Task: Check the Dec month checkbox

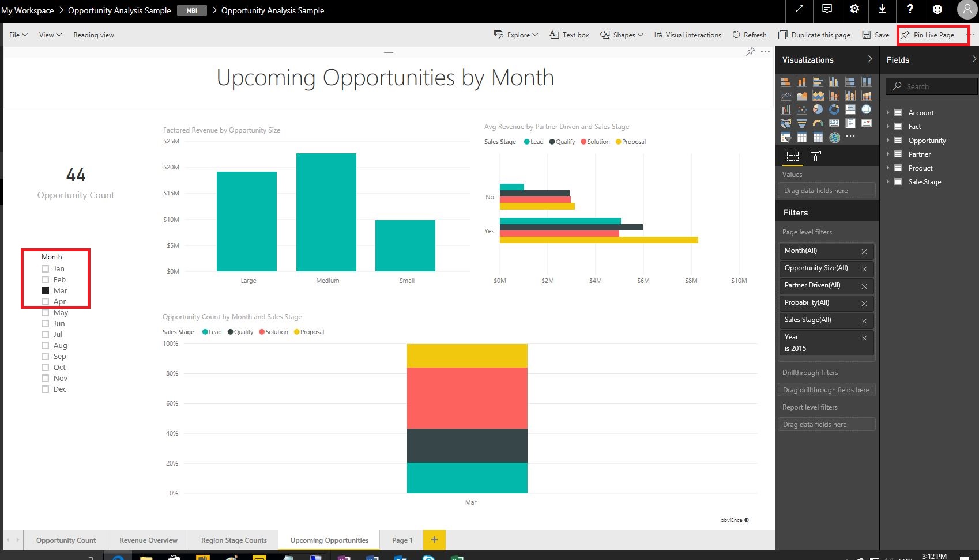Action: coord(45,389)
